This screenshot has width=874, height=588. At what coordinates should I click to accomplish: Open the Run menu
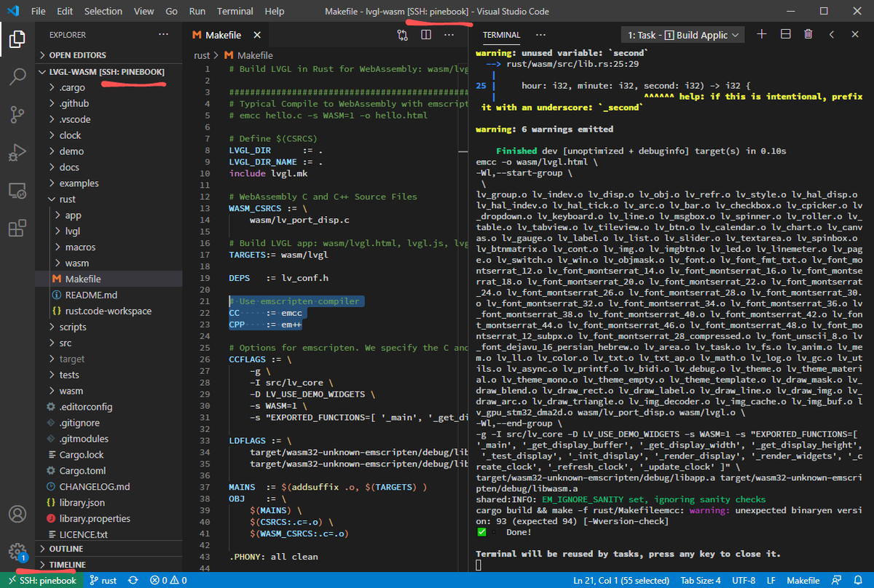[x=197, y=11]
